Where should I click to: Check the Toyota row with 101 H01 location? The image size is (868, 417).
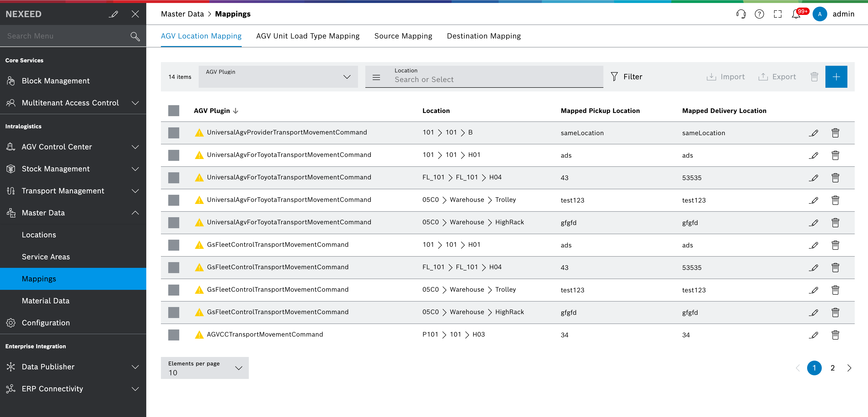click(174, 155)
